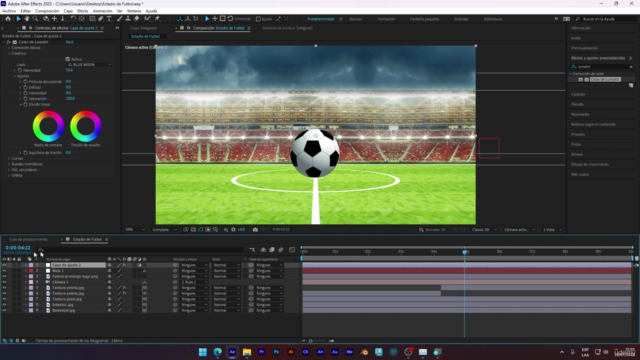Open Photoshop from the taskbar
The width and height of the screenshot is (640, 360).
[276, 352]
